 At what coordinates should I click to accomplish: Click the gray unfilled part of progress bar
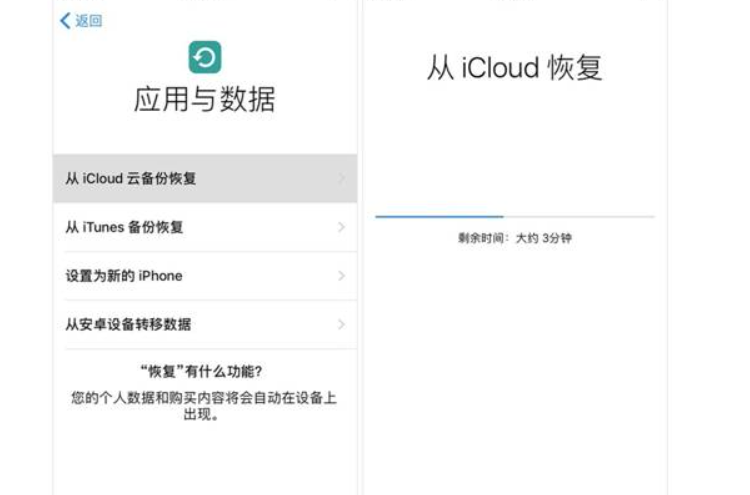580,216
